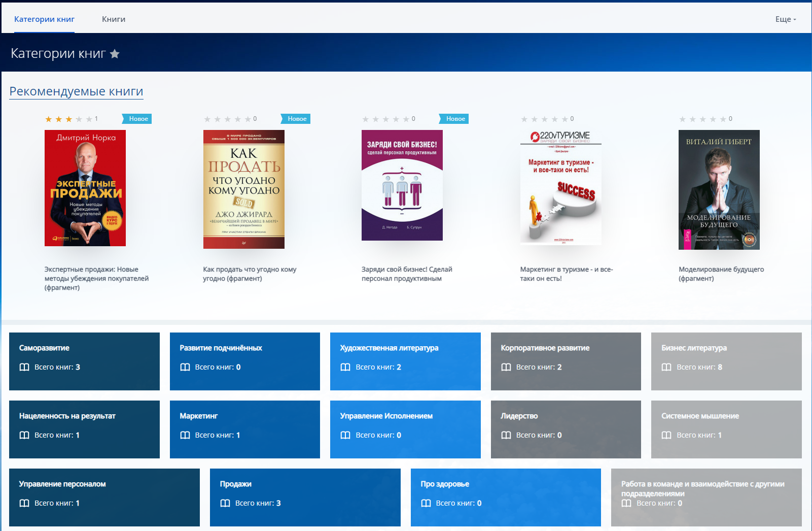Click the book icon in Управление Исполнением tile
Screen dimensions: 812x531
[345, 435]
